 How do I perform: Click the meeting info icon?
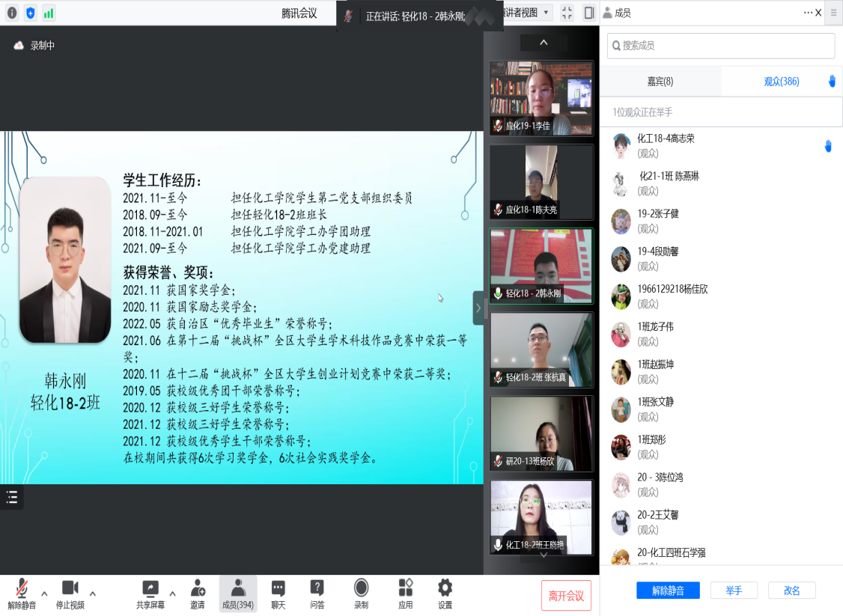(12, 13)
